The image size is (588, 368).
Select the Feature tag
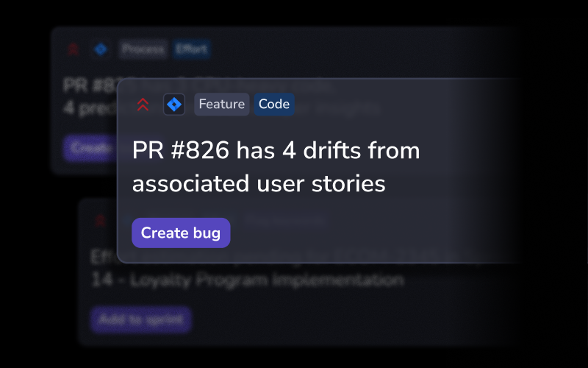tap(222, 104)
